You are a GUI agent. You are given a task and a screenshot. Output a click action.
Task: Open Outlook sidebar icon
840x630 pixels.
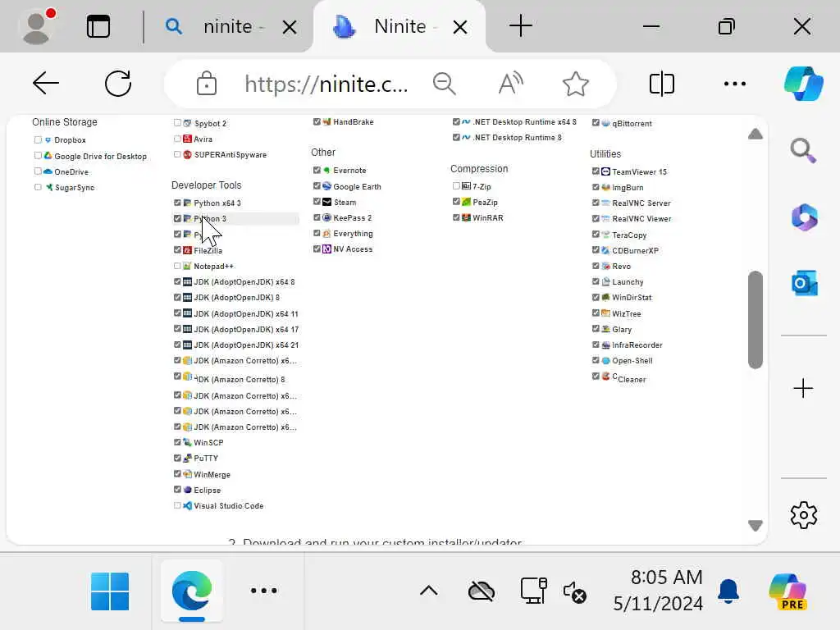(804, 283)
